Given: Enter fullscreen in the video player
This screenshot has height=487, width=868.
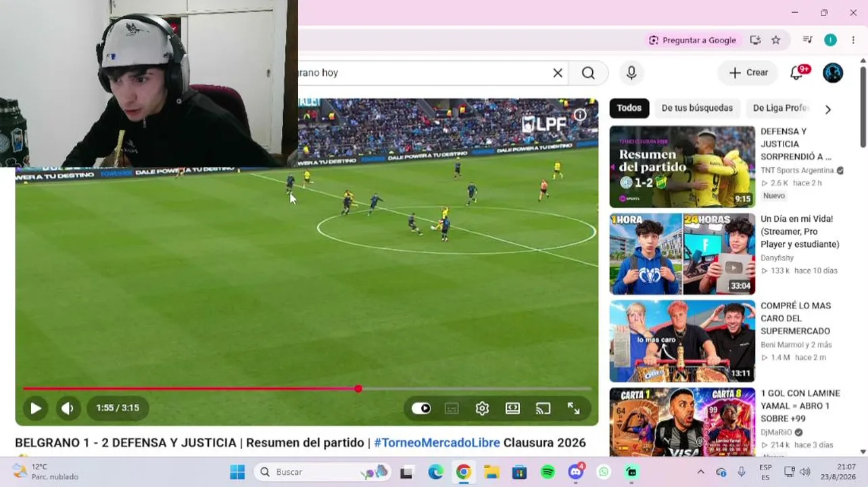Looking at the screenshot, I should (573, 409).
